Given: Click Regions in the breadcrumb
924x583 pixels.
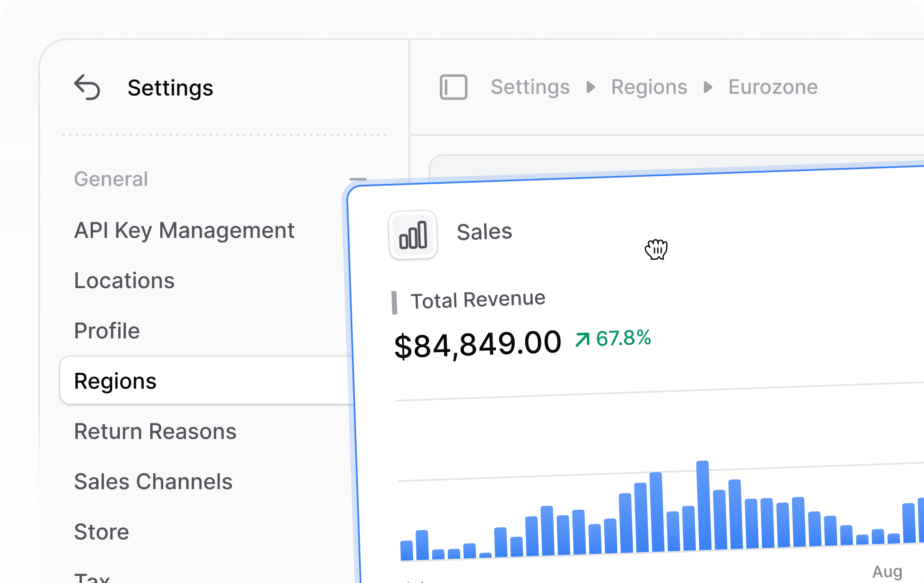Looking at the screenshot, I should tap(649, 87).
